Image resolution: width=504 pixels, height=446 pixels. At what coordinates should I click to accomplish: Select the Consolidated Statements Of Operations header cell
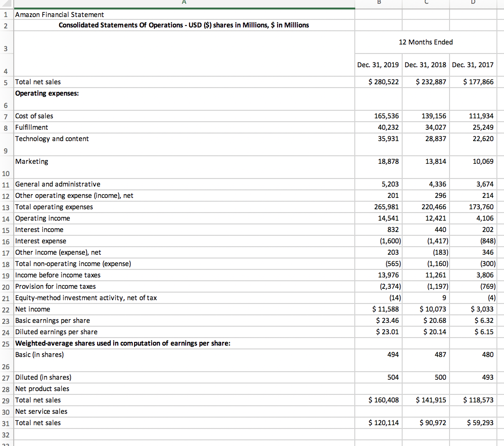[x=184, y=25]
